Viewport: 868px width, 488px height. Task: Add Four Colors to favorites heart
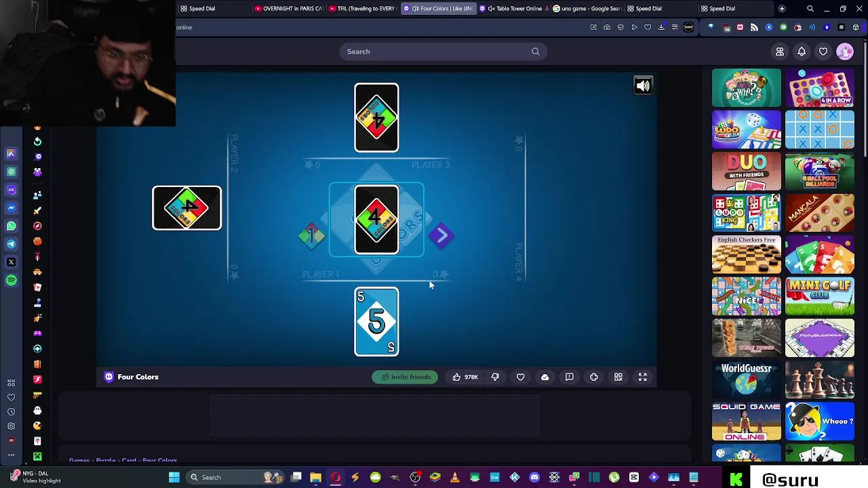[520, 377]
